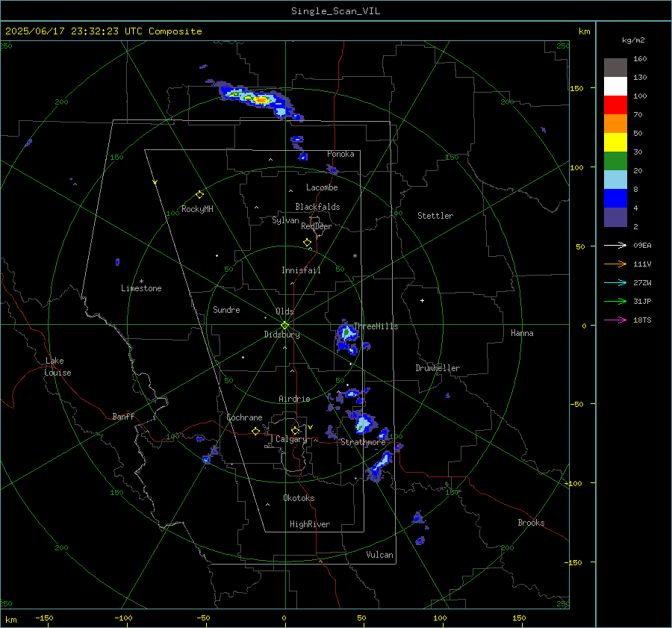
Task: Click the Blackfalds label
Action: coord(317,207)
